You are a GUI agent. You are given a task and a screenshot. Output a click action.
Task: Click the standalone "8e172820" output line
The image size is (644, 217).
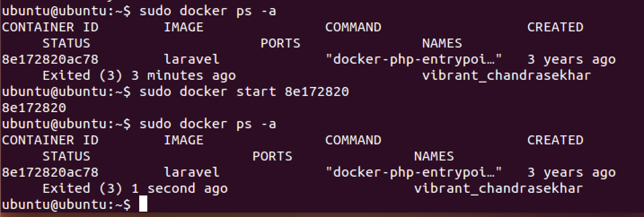coord(34,108)
